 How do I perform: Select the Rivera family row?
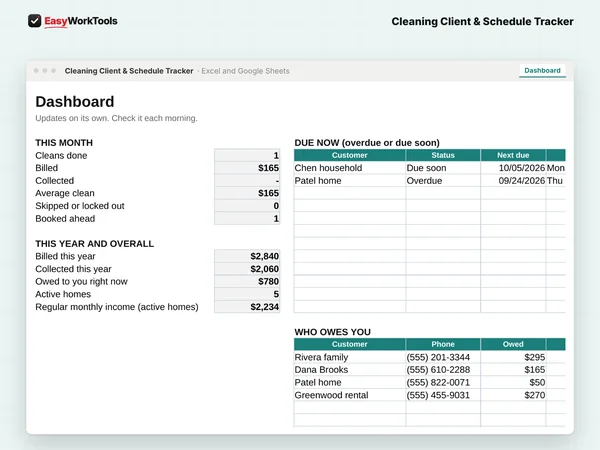point(430,357)
